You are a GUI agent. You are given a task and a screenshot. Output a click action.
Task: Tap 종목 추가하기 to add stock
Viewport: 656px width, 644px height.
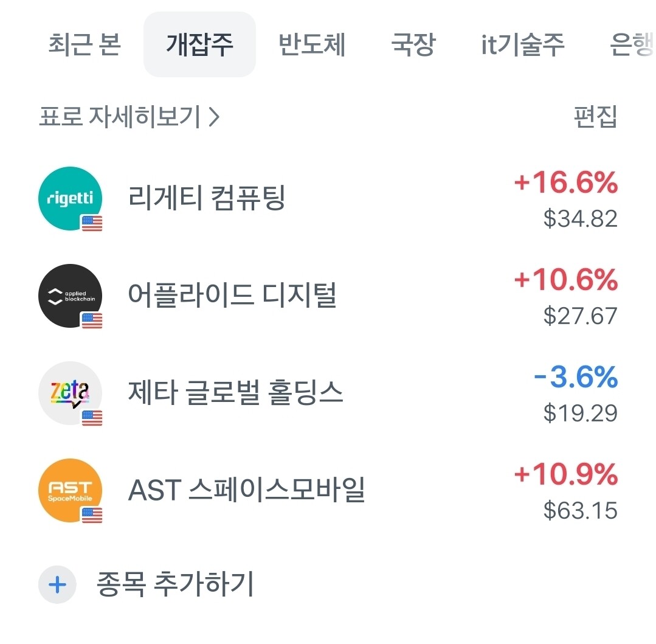tap(174, 584)
